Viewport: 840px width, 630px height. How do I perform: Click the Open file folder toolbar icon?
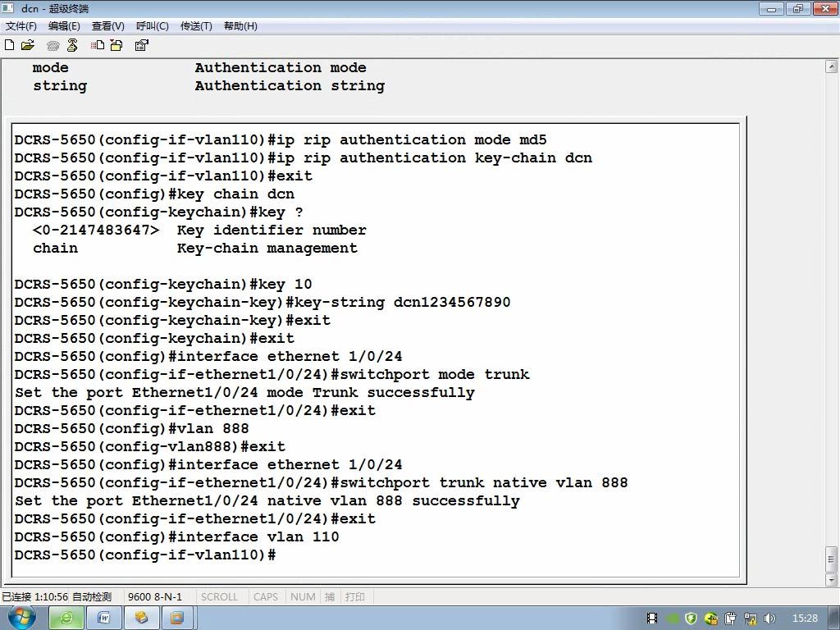(28, 45)
